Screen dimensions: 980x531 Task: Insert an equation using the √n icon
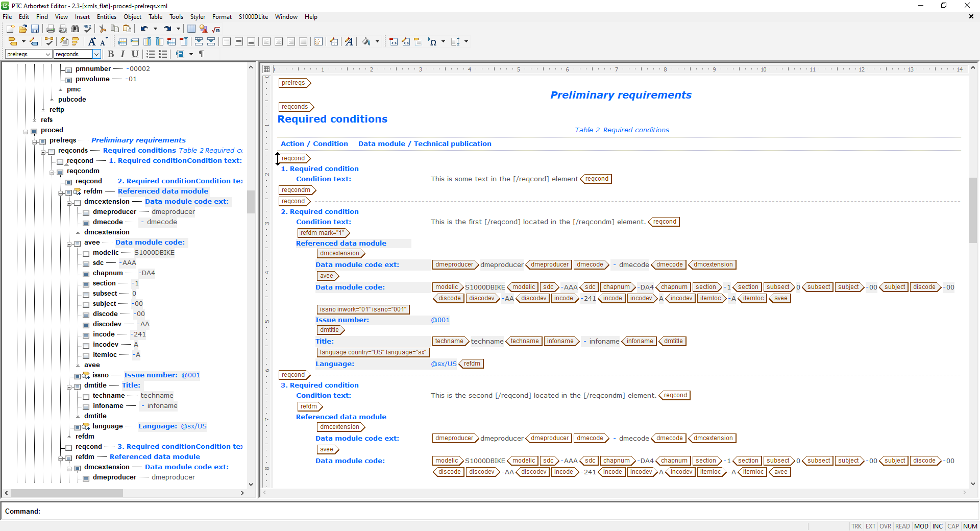tap(215, 30)
